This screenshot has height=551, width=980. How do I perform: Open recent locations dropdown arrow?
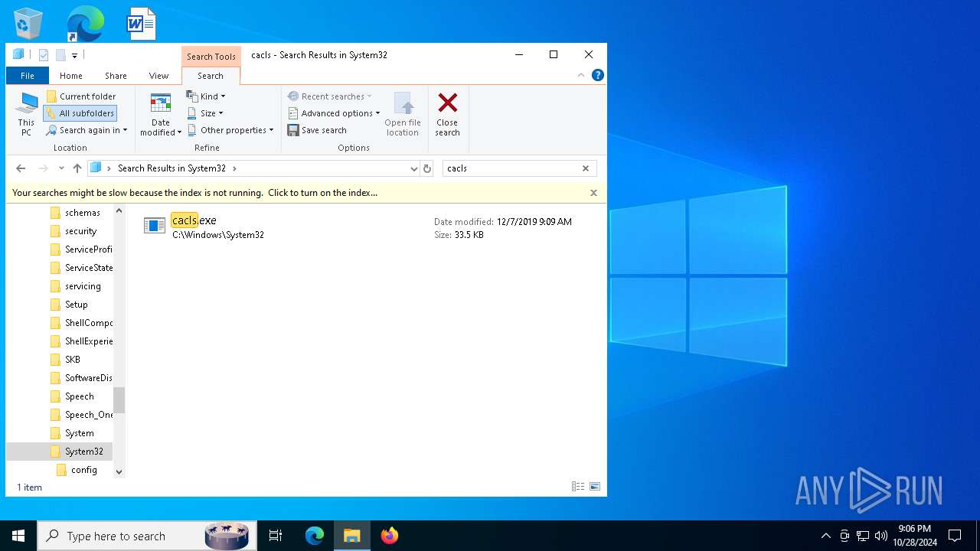point(61,168)
